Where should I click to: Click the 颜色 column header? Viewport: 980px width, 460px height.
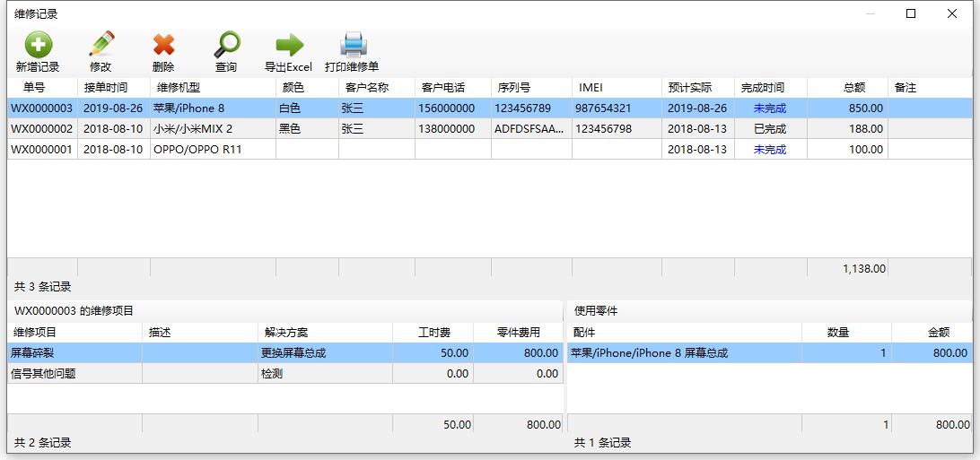point(308,88)
